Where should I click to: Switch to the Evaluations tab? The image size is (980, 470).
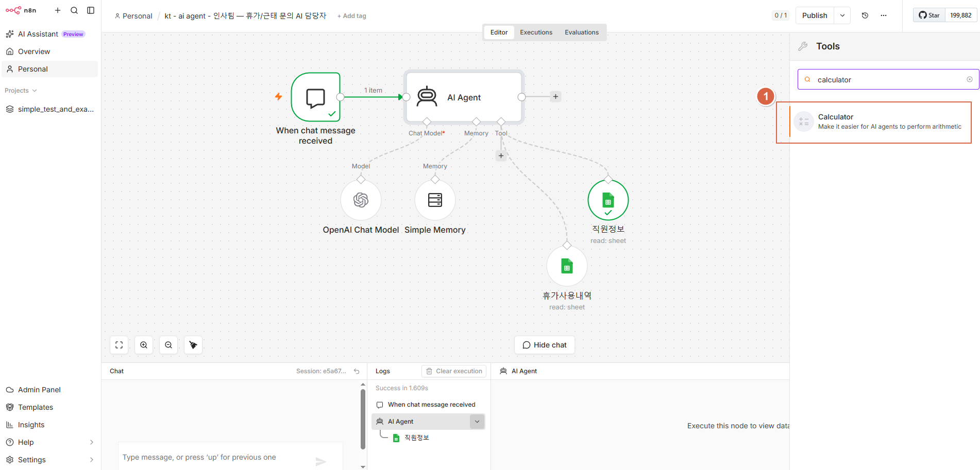pos(582,32)
